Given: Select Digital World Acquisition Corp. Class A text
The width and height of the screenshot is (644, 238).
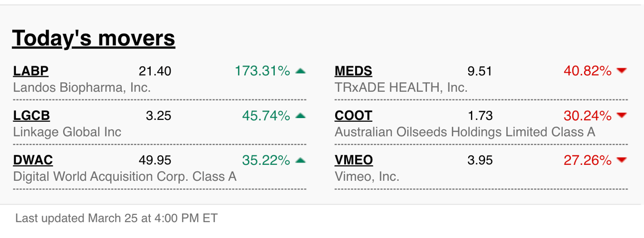Looking at the screenshot, I should [x=125, y=177].
